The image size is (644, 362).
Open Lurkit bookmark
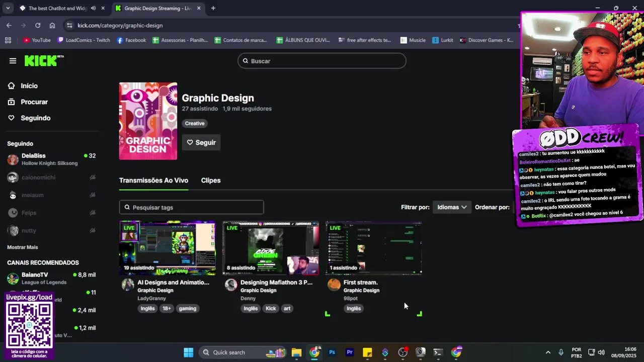coord(442,40)
